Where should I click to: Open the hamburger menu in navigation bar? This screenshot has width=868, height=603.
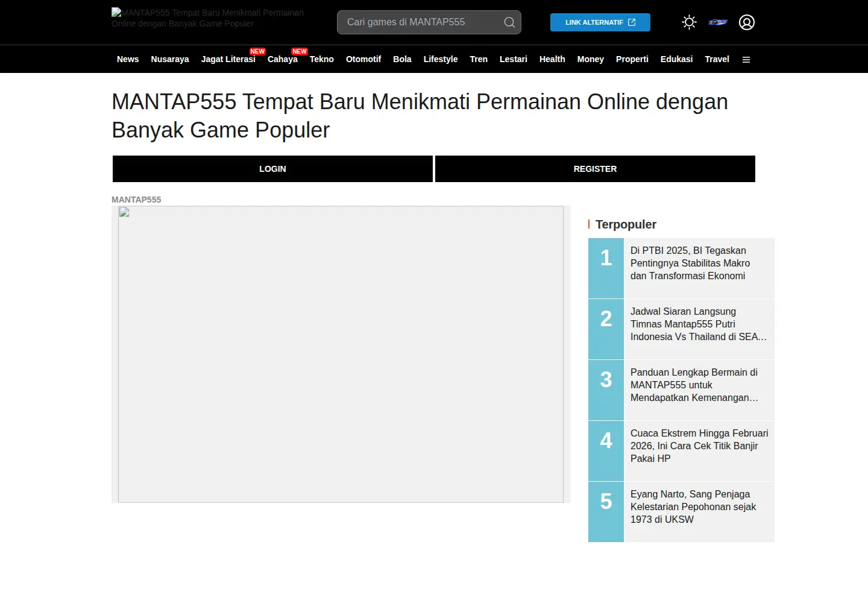pos(746,60)
